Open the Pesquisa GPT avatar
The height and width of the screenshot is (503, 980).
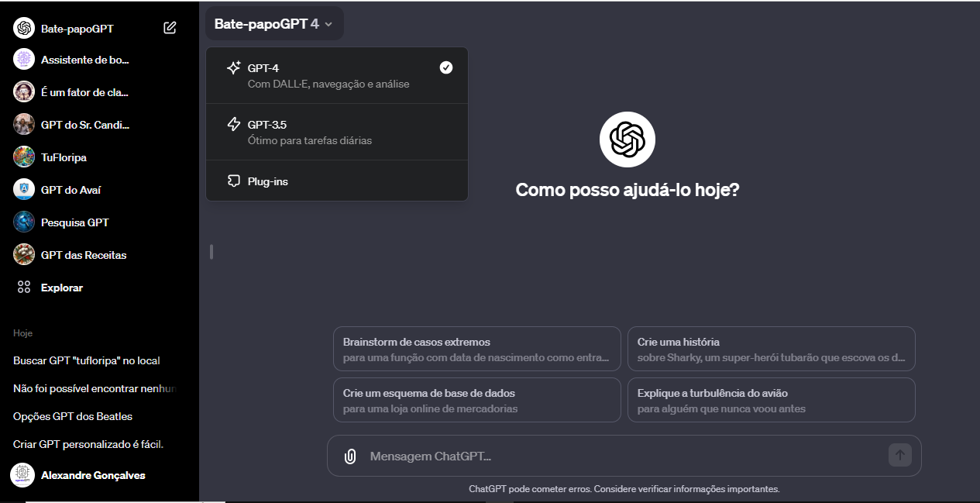tap(23, 222)
